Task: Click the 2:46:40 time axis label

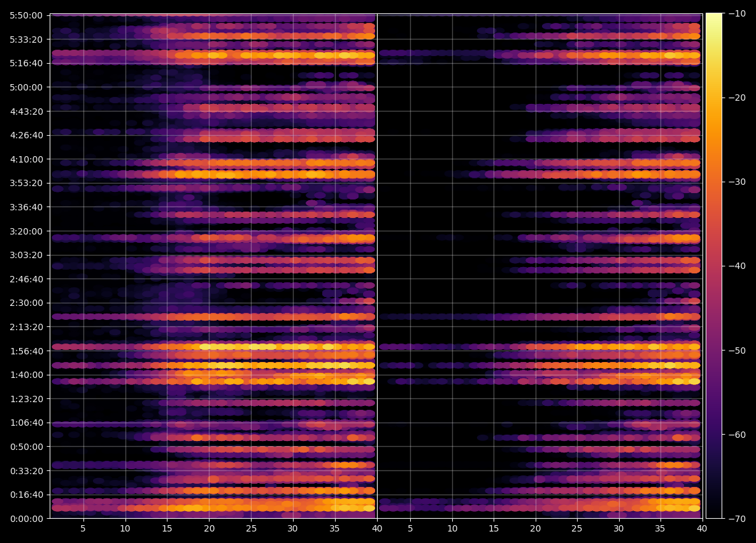Action: 27,279
